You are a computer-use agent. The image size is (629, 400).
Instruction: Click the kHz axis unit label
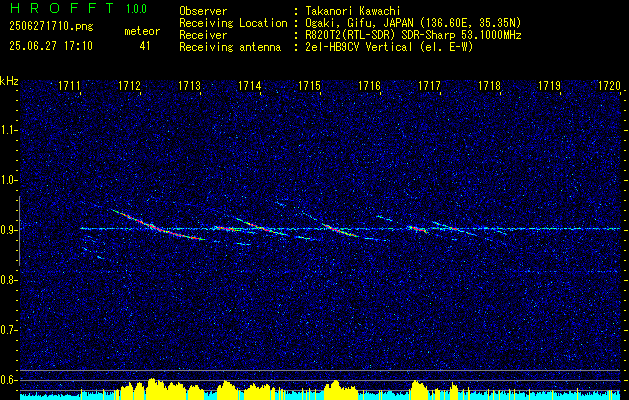pyautogui.click(x=9, y=81)
